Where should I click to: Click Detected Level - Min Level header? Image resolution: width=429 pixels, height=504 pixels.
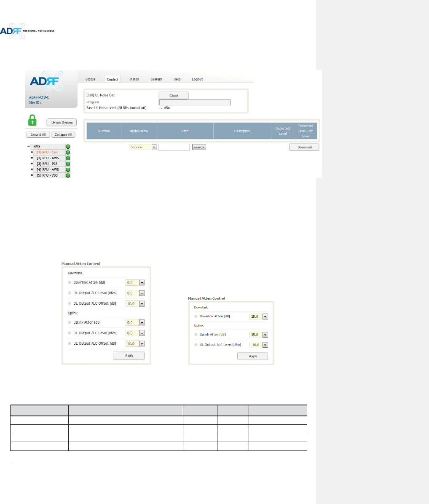pyautogui.click(x=305, y=131)
